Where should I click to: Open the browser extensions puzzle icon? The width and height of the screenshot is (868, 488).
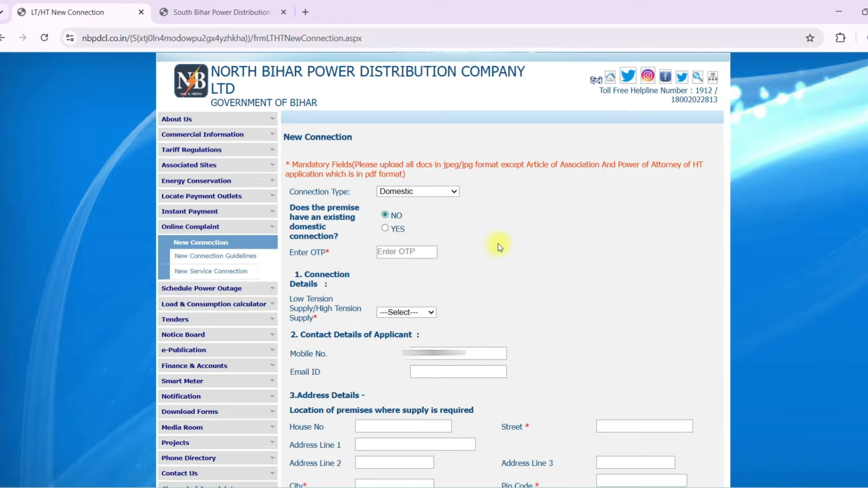(x=840, y=38)
